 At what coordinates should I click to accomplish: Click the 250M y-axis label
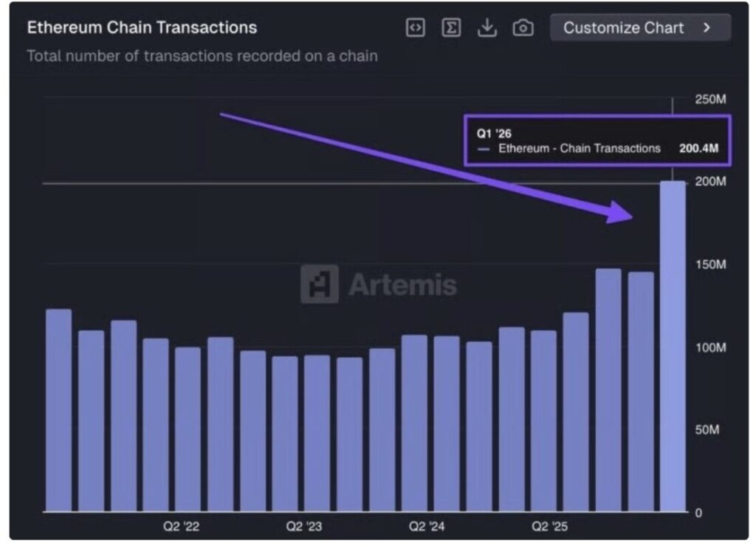pyautogui.click(x=711, y=100)
